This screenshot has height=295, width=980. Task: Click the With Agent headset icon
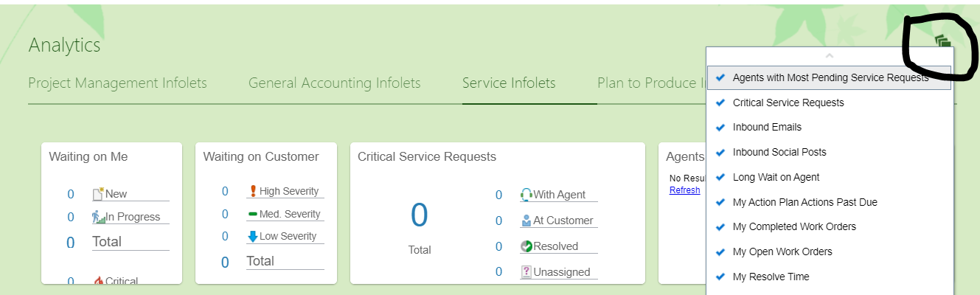[x=527, y=195]
